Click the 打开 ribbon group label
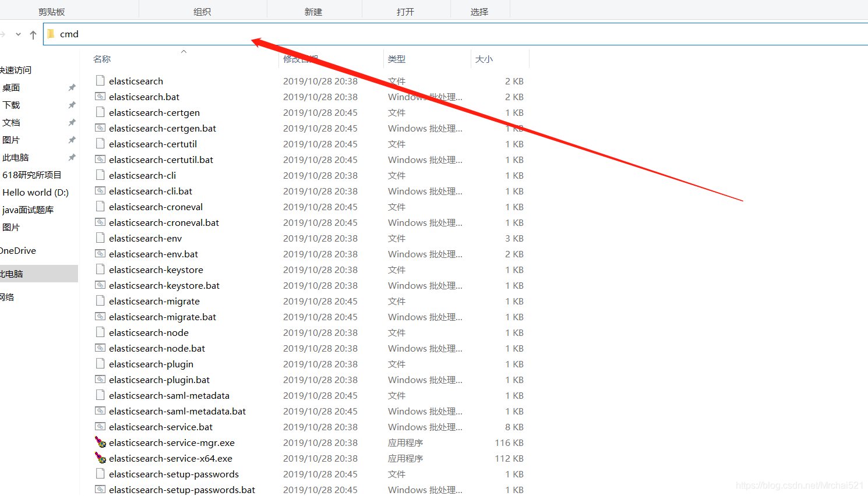The image size is (868, 496). (405, 12)
